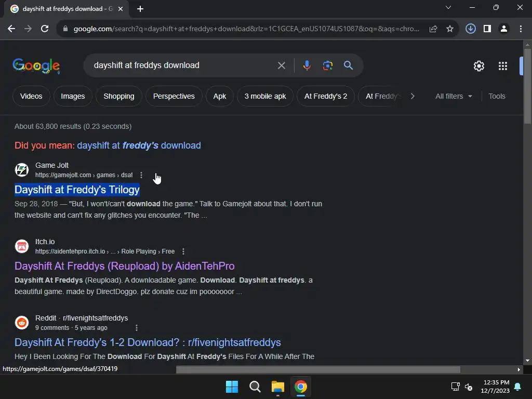Select the Videos filter chip

coord(31,96)
